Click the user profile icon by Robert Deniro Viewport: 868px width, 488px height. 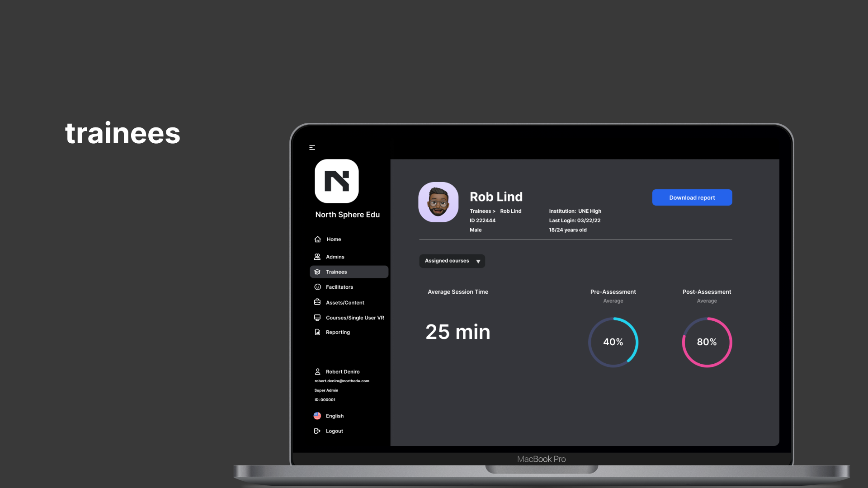tap(317, 371)
